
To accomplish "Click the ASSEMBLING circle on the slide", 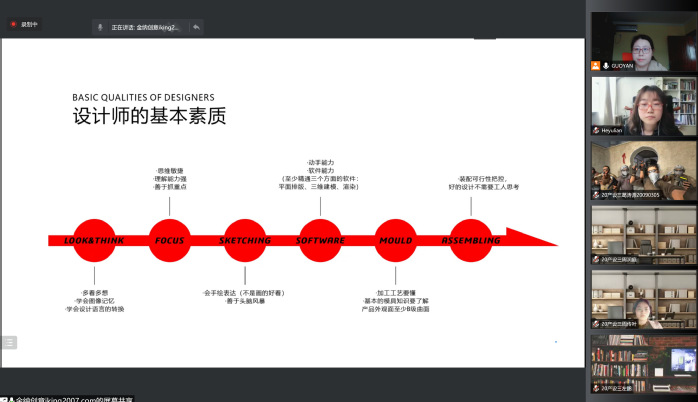I will 471,240.
